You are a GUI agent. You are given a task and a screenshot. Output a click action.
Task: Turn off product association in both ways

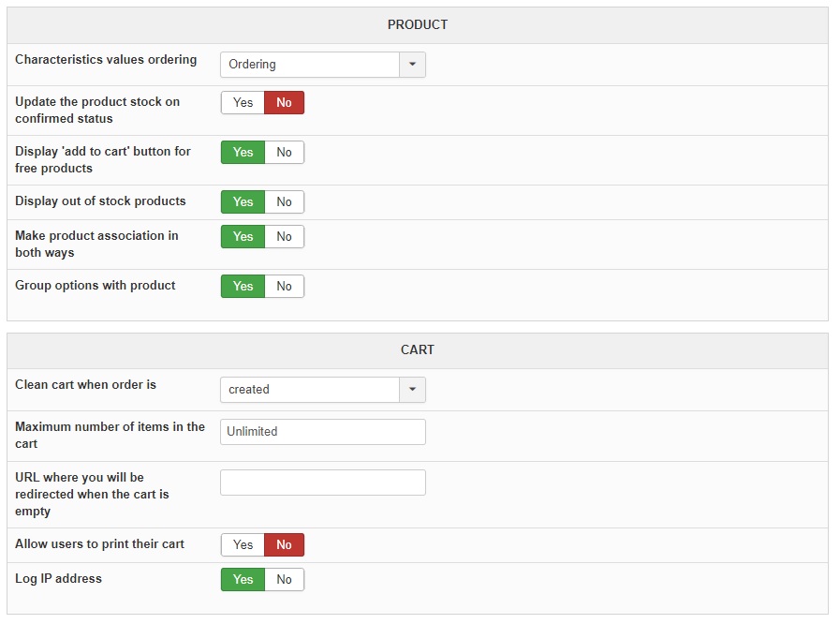[x=284, y=237]
